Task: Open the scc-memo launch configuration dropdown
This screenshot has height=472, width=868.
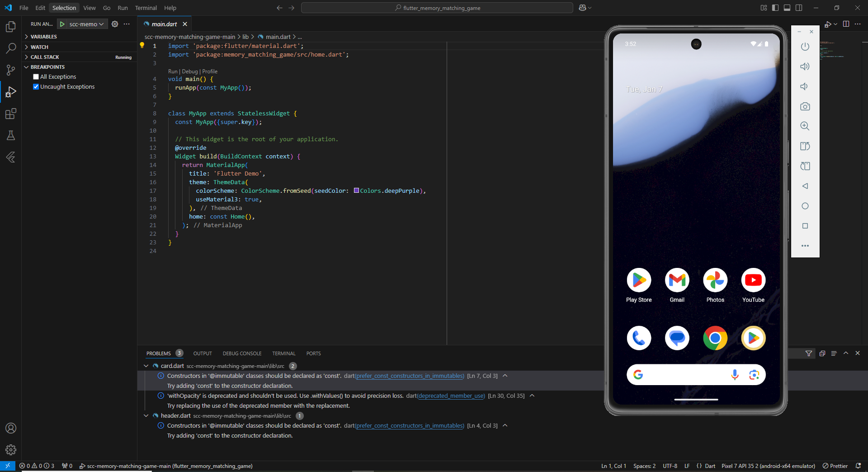Action: pyautogui.click(x=87, y=24)
